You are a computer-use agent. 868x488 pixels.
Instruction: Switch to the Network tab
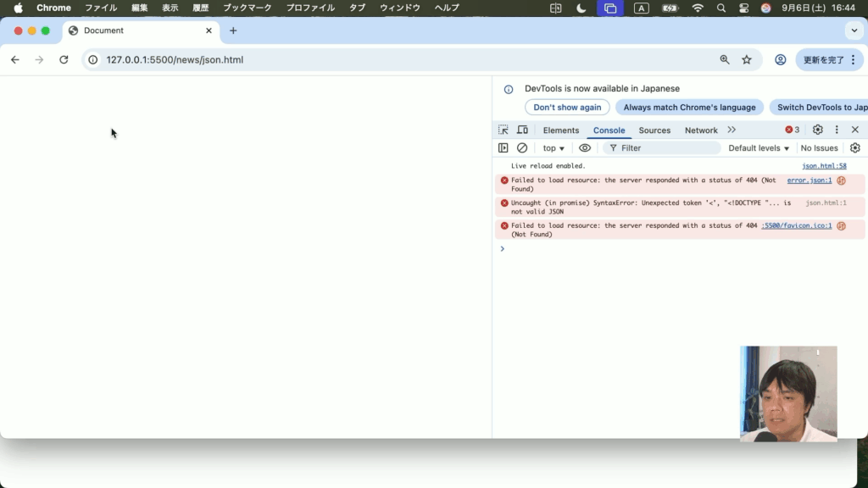pyautogui.click(x=701, y=130)
